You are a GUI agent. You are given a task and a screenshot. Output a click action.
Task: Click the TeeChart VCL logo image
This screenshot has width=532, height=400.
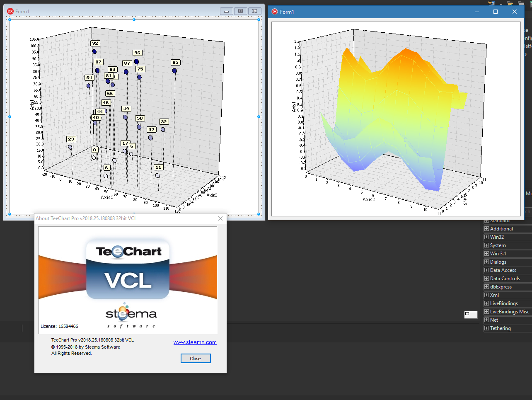128,268
